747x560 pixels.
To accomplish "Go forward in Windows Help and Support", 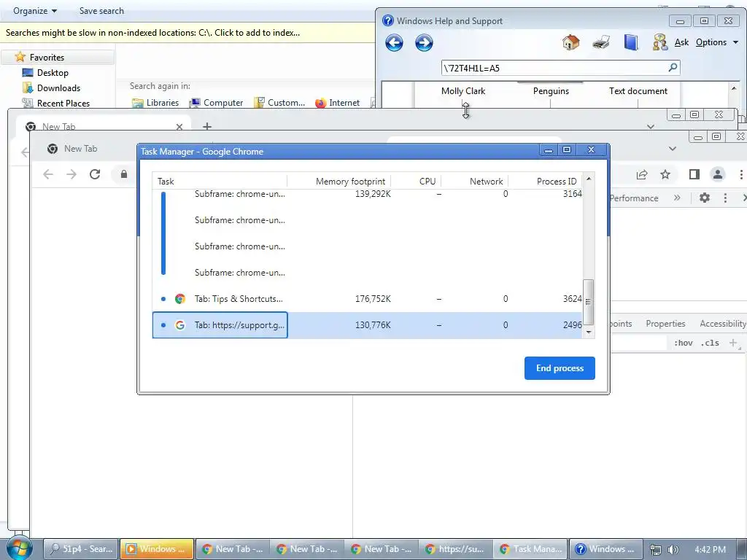I will pyautogui.click(x=424, y=43).
